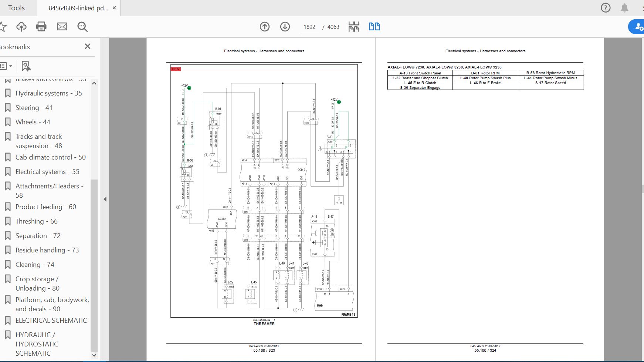The image size is (644, 362).
Task: Open notifications bell
Action: coord(624,8)
